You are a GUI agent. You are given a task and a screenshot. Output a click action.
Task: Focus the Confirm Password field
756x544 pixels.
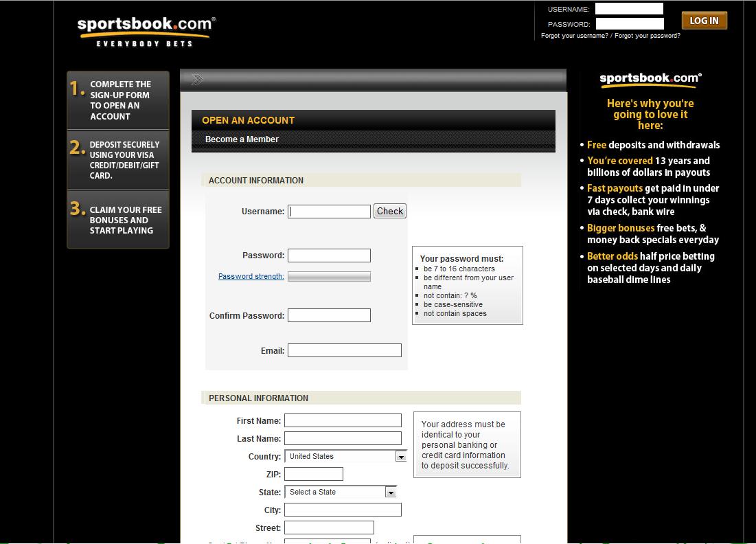[330, 315]
